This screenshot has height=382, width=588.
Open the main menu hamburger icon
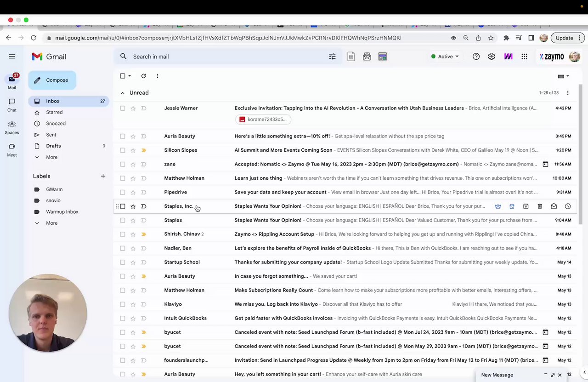tap(12, 57)
